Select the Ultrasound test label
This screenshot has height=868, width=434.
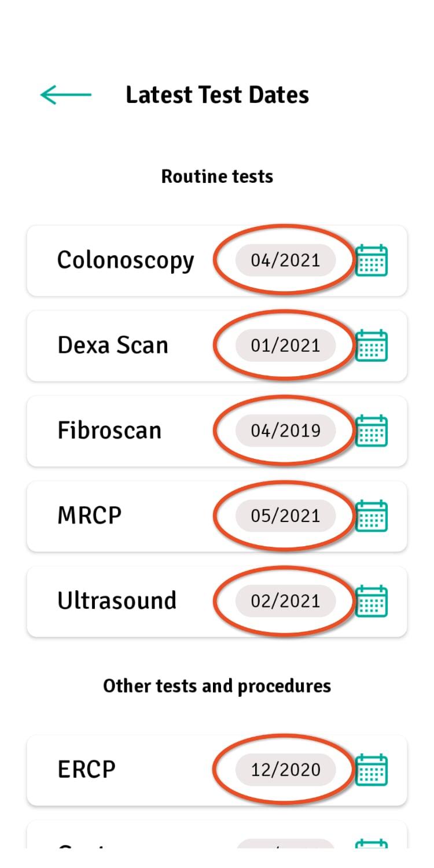(x=117, y=601)
